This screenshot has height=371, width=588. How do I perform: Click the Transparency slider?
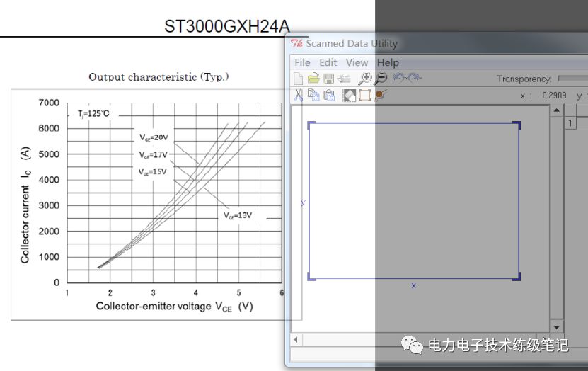pos(573,79)
